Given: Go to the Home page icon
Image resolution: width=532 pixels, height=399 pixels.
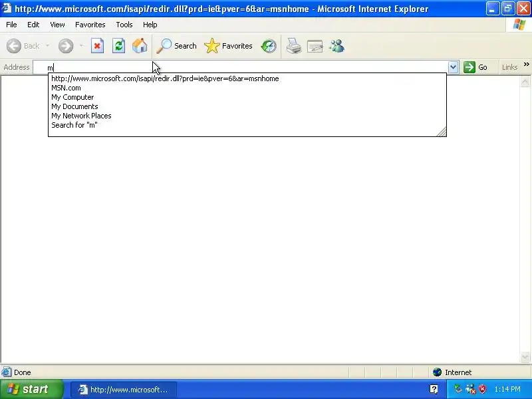Looking at the screenshot, I should tap(140, 46).
